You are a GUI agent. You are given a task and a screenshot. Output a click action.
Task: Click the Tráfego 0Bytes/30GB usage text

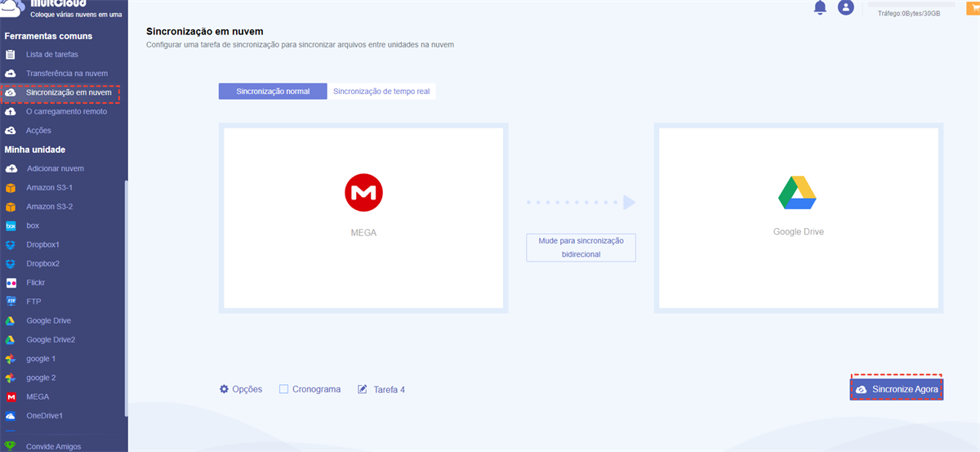[x=909, y=14]
